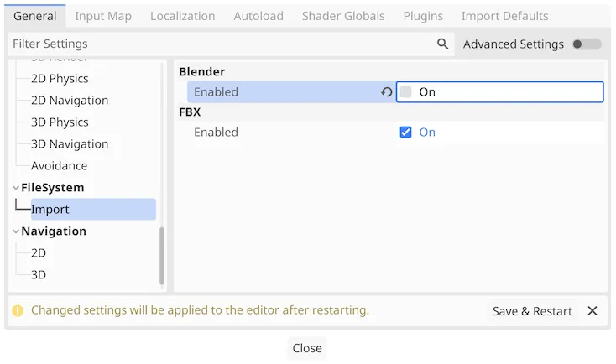
Task: Go to the Shader Globals tab
Action: pos(343,16)
